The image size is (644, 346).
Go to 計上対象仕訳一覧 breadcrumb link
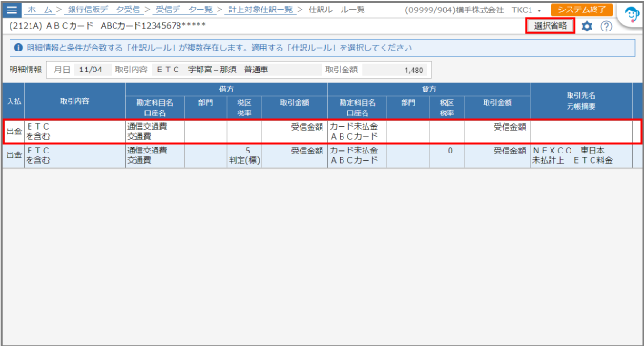tap(260, 10)
